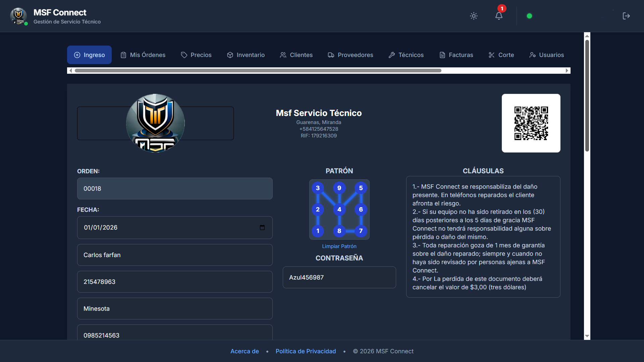Select pattern dot 5
The height and width of the screenshot is (362, 644).
[x=361, y=188]
